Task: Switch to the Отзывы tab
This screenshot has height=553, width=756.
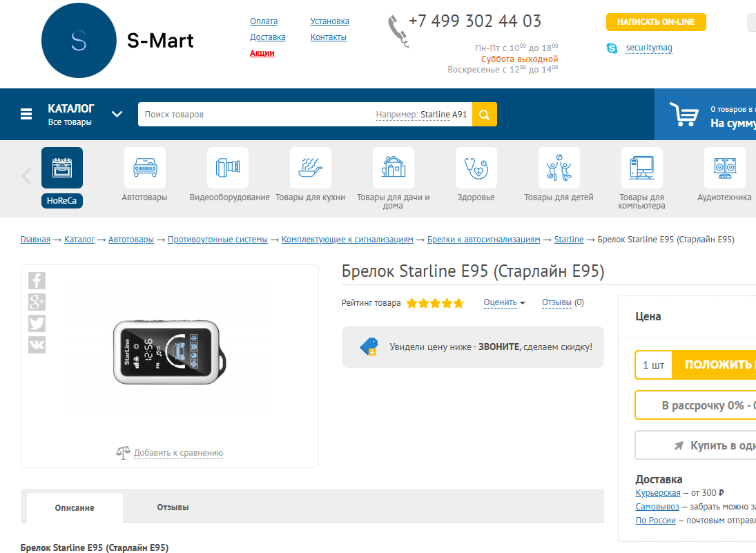Action: tap(173, 507)
